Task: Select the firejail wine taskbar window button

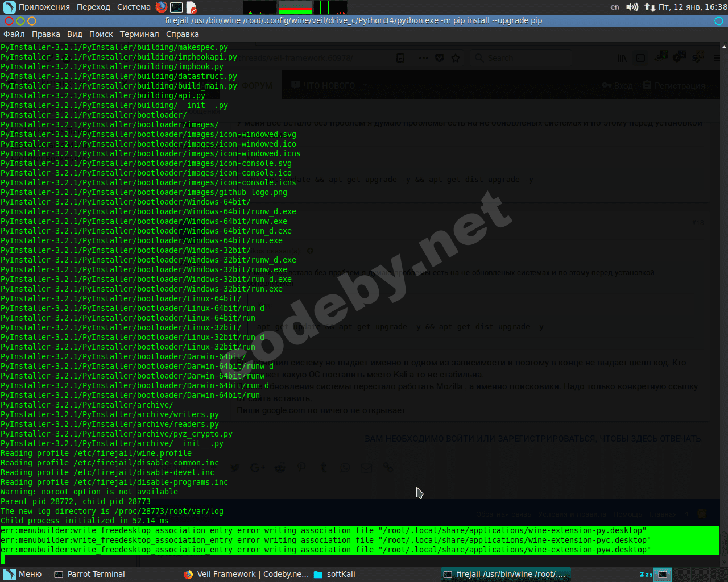Action: coord(506,574)
